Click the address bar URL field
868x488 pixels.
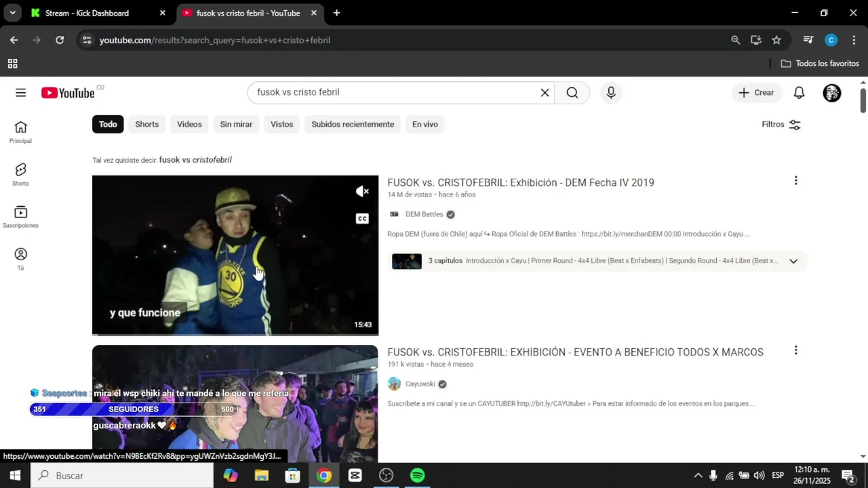(x=407, y=40)
